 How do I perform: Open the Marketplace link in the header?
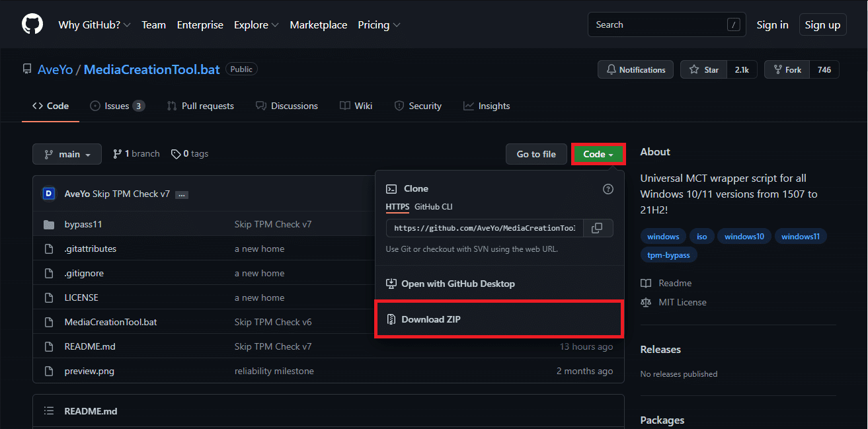(319, 24)
